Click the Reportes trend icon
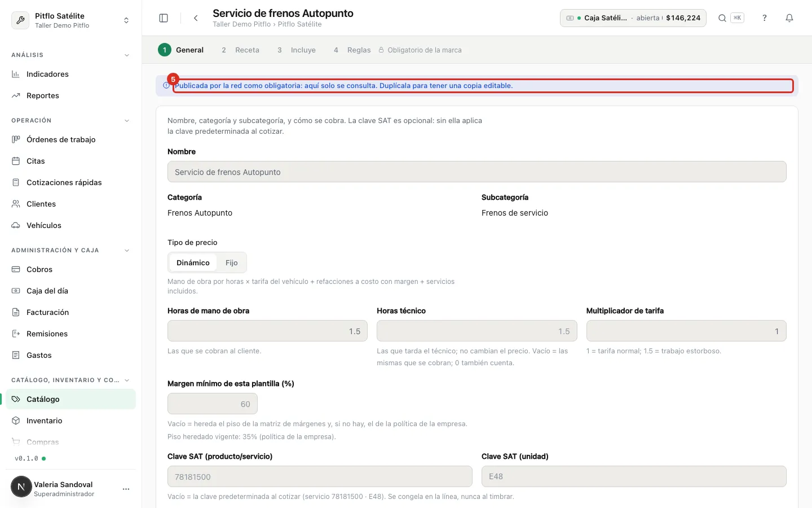Screen dimensions: 812x508 coord(16,95)
